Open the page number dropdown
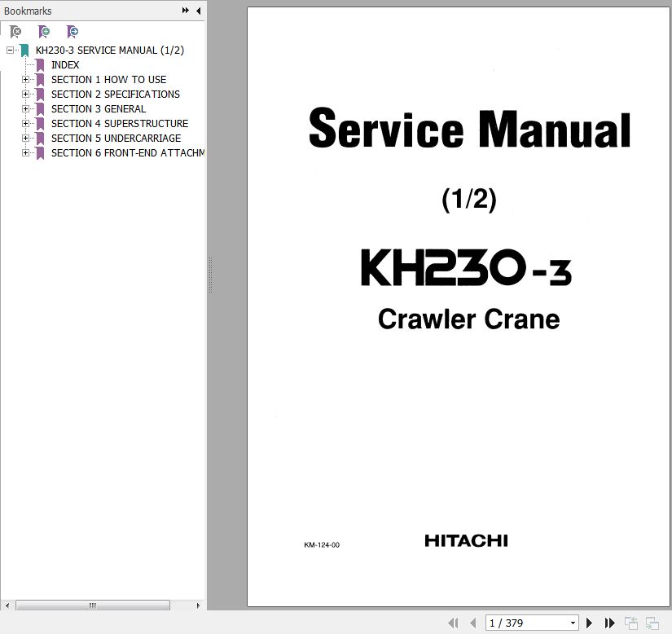Viewport: 672px width, 634px height. (x=573, y=623)
